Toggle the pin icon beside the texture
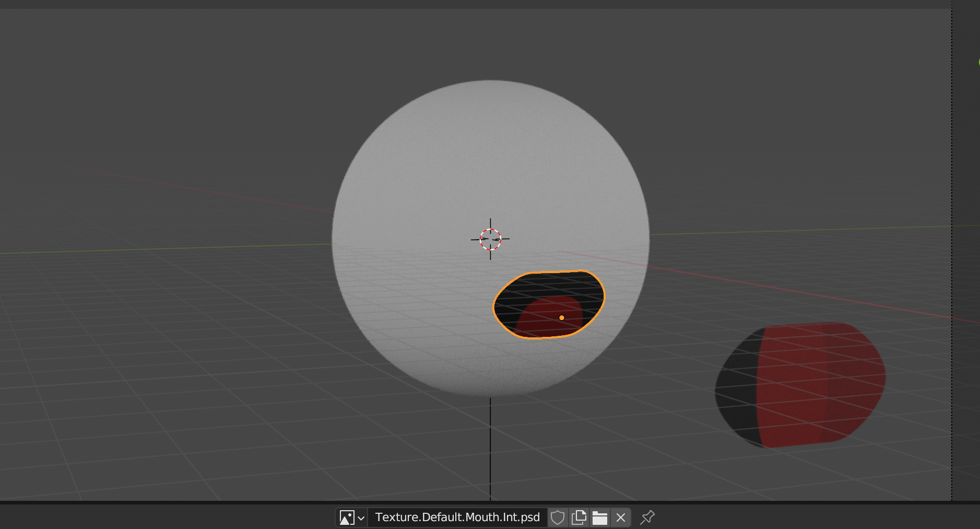Image resolution: width=980 pixels, height=529 pixels. [x=647, y=518]
